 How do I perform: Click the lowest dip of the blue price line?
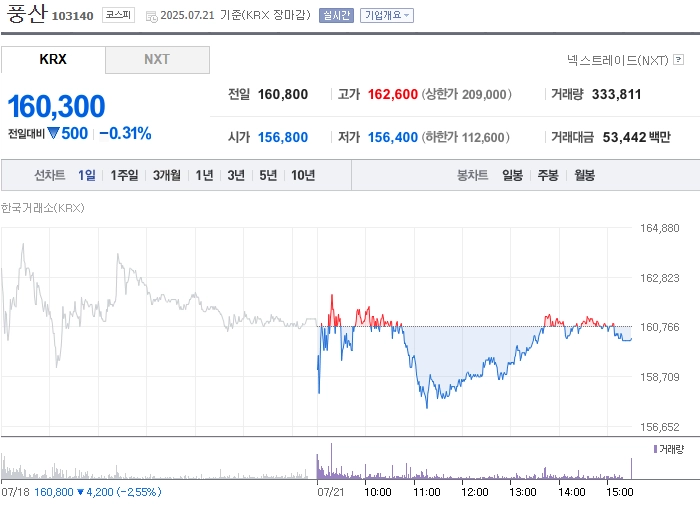tap(427, 407)
